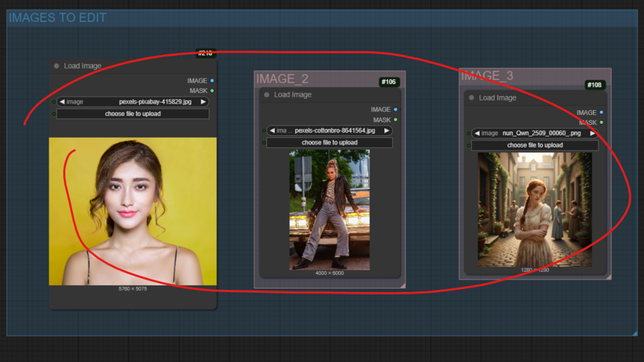Collapse the Load Image node inside IMAGE_2
644x362 pixels.
(x=267, y=95)
